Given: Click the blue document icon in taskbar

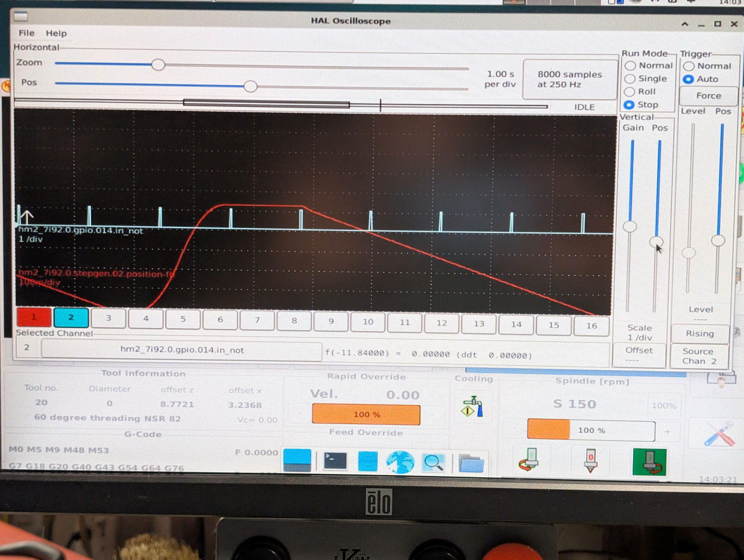Looking at the screenshot, I should (367, 461).
